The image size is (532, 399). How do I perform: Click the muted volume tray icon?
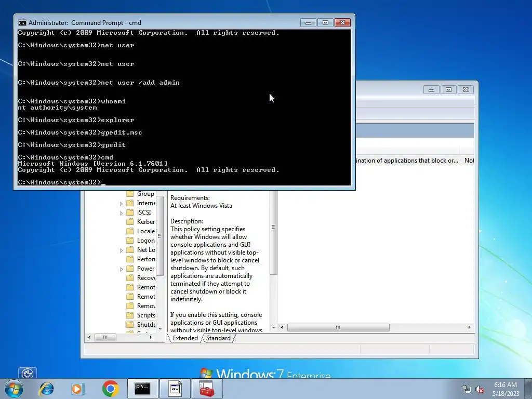tap(480, 389)
